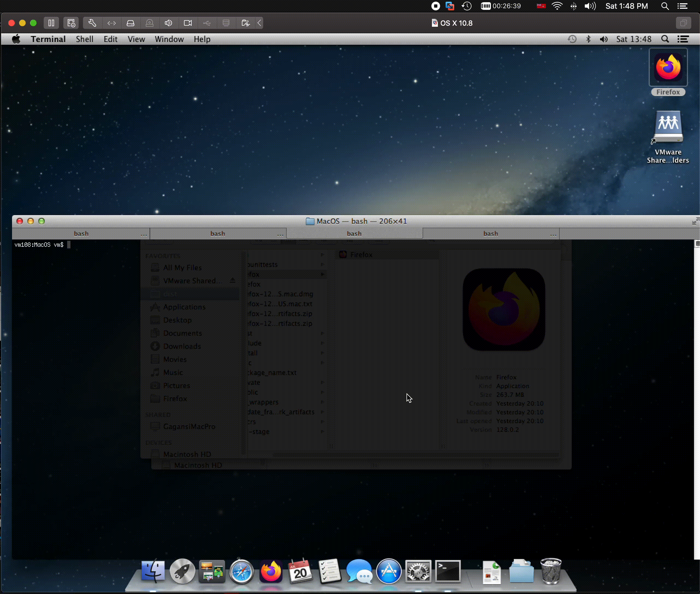Open the View menu
The width and height of the screenshot is (700, 594).
coord(136,39)
